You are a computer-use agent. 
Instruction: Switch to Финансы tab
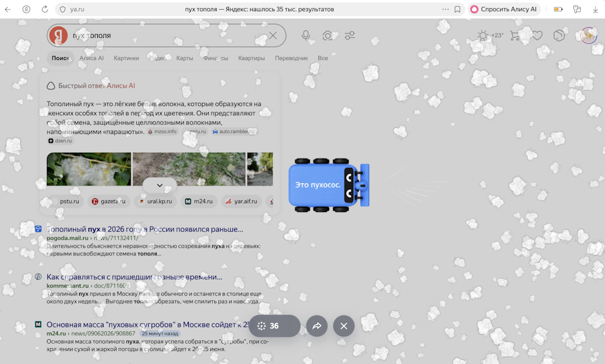point(215,58)
